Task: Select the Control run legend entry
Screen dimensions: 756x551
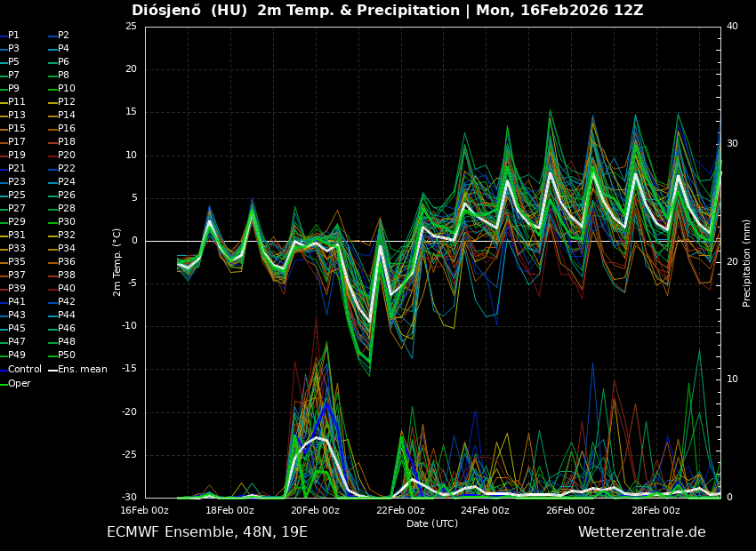Action: 24,369
